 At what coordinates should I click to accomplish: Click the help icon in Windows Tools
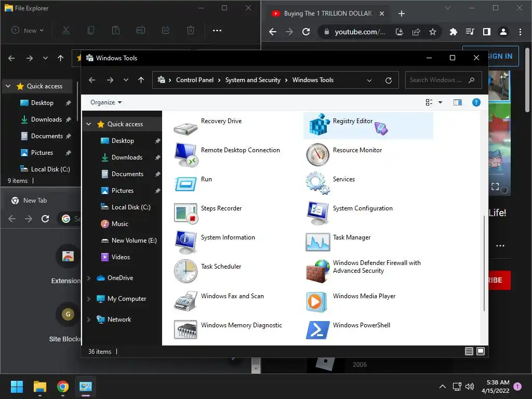pos(476,102)
